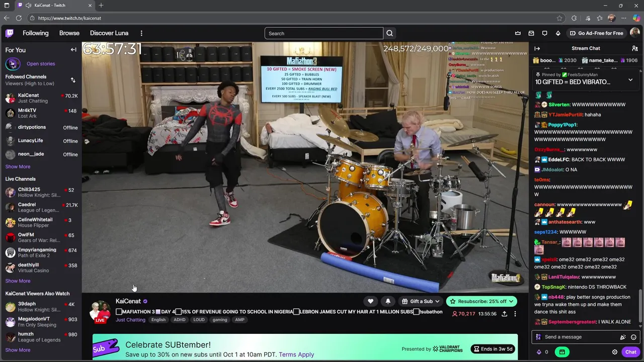Open the more options dots beside Discover Luna
Viewport: 644px width, 362px height.
click(x=141, y=33)
